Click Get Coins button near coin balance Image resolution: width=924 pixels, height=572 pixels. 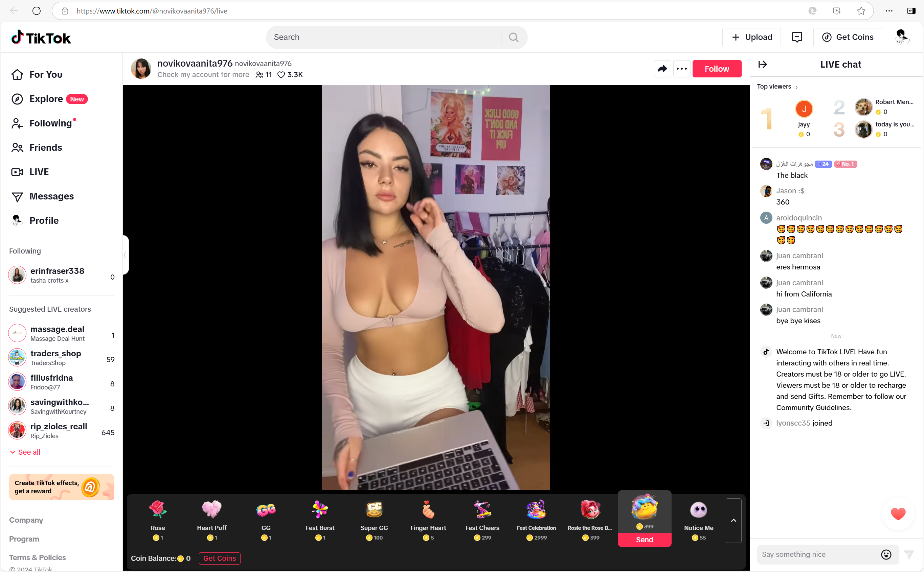click(x=220, y=557)
